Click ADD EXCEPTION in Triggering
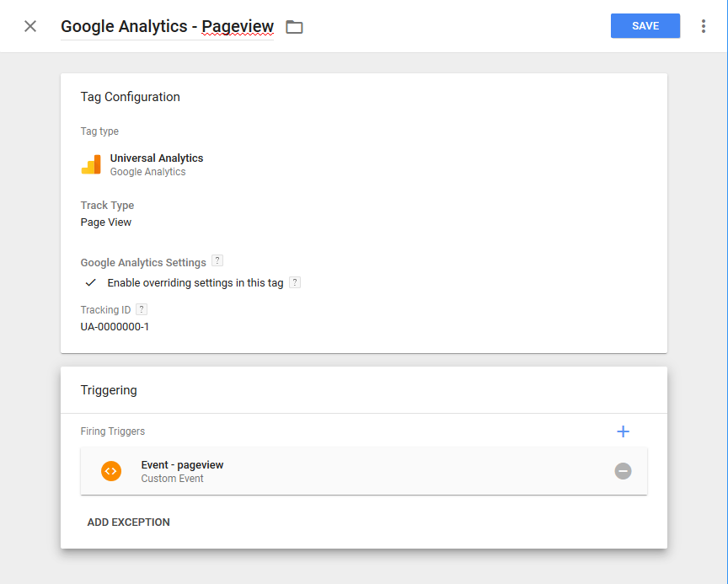The height and width of the screenshot is (584, 728). tap(129, 522)
